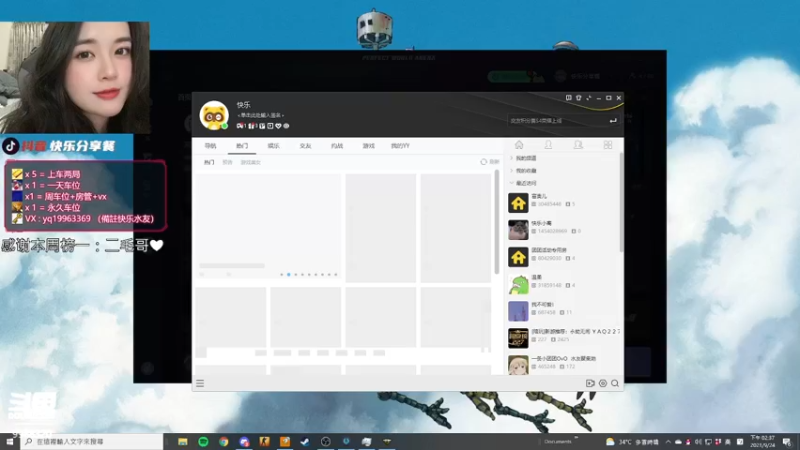Open weather widget showing 34°C
The width and height of the screenshot is (800, 450).
tap(632, 442)
